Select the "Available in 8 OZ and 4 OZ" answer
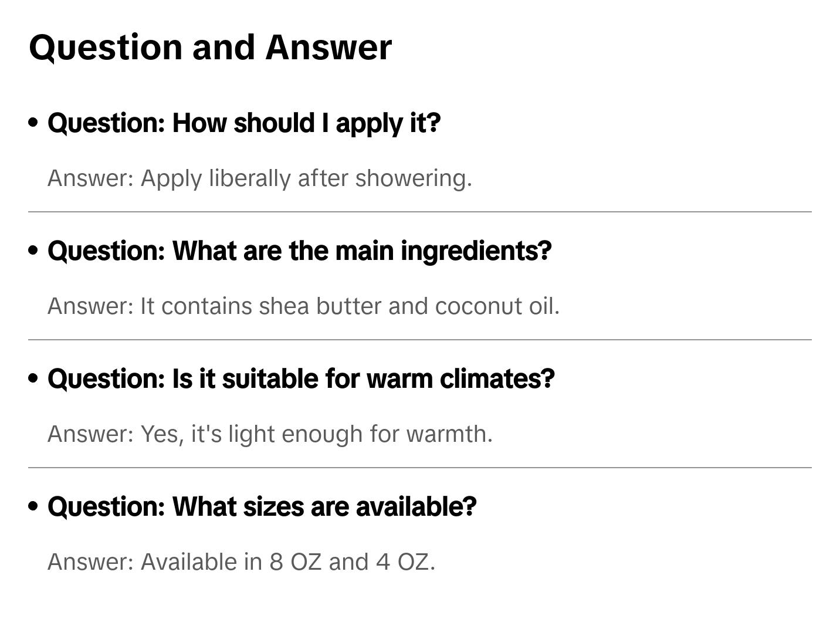The width and height of the screenshot is (840, 629). (x=241, y=562)
